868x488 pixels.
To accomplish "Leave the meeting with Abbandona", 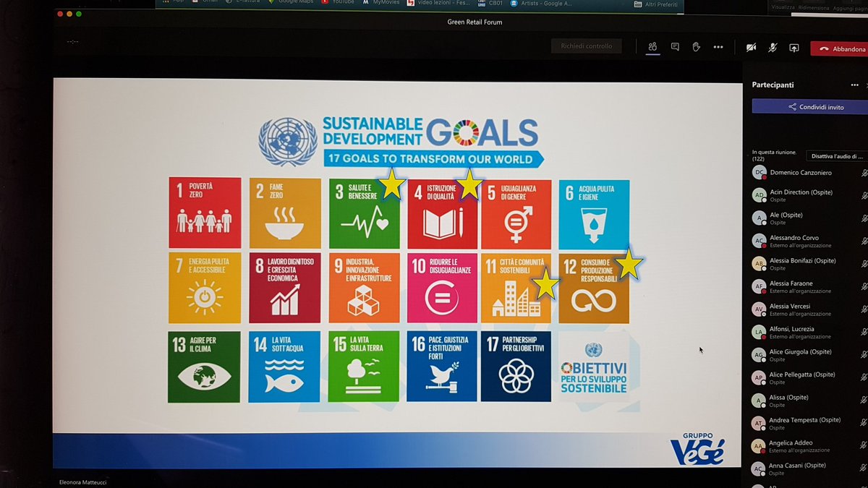I will point(839,49).
